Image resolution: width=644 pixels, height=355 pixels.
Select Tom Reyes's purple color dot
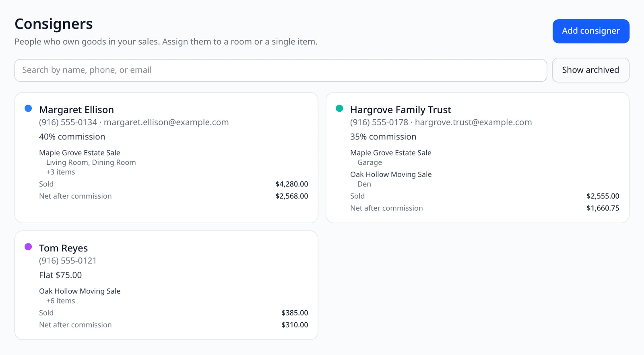[x=28, y=247]
